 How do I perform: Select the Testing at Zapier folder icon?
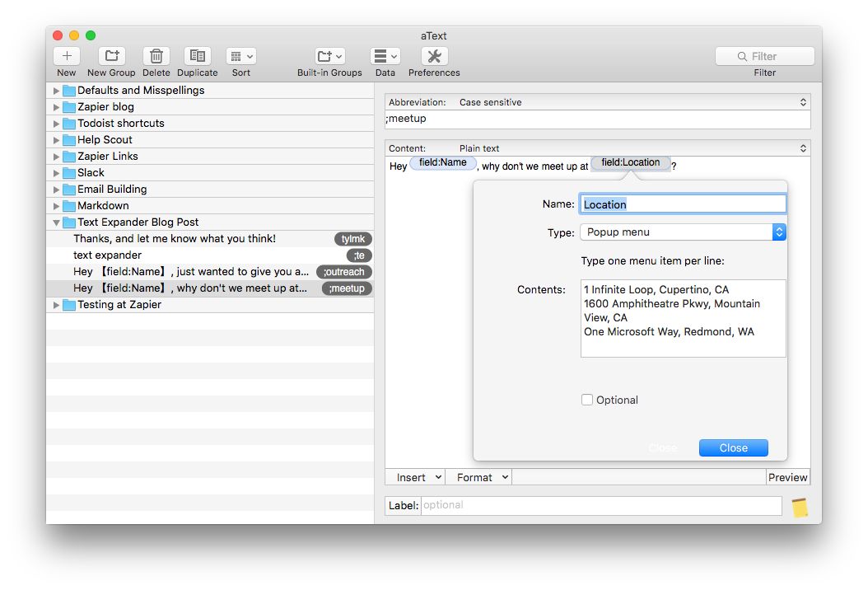point(69,305)
